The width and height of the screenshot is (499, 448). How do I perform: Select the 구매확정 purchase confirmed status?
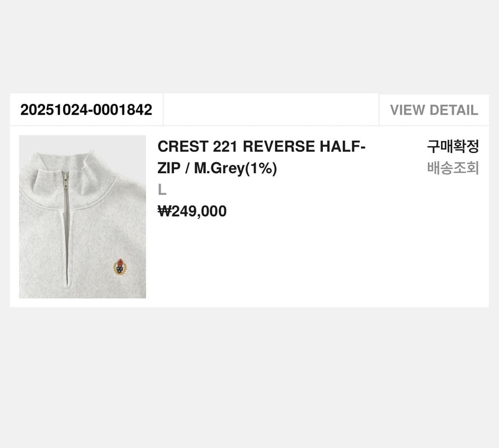pos(453,146)
